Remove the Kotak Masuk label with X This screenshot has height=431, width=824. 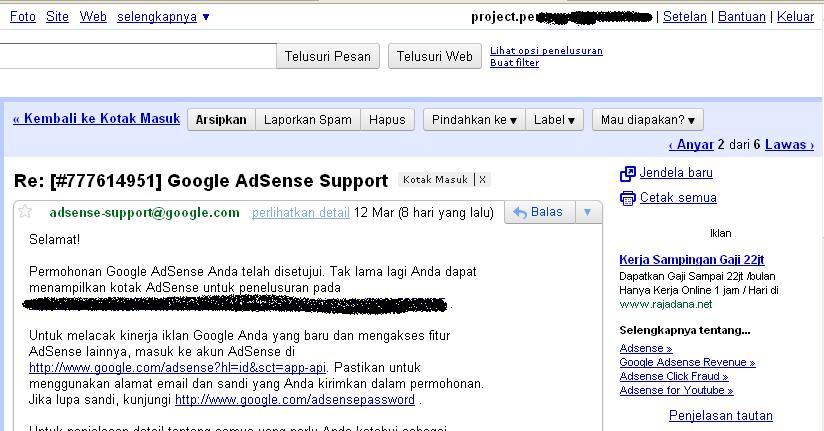click(482, 180)
